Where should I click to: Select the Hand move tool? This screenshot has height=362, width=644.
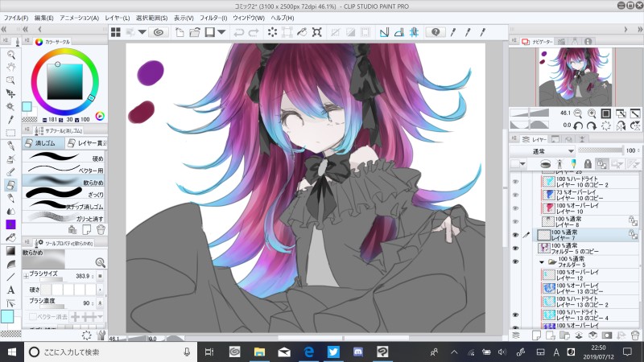11,68
